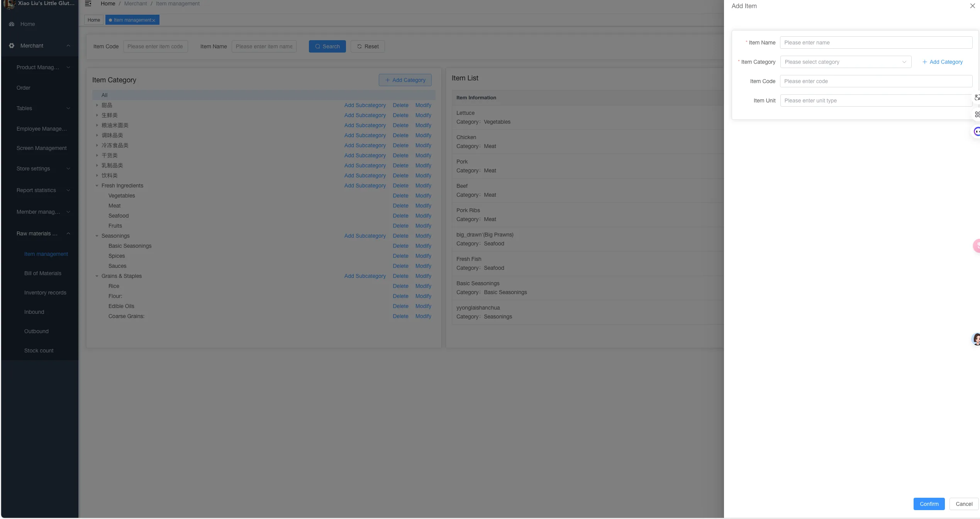Open the Item Category select dropdown
The width and height of the screenshot is (980, 519).
click(x=846, y=62)
